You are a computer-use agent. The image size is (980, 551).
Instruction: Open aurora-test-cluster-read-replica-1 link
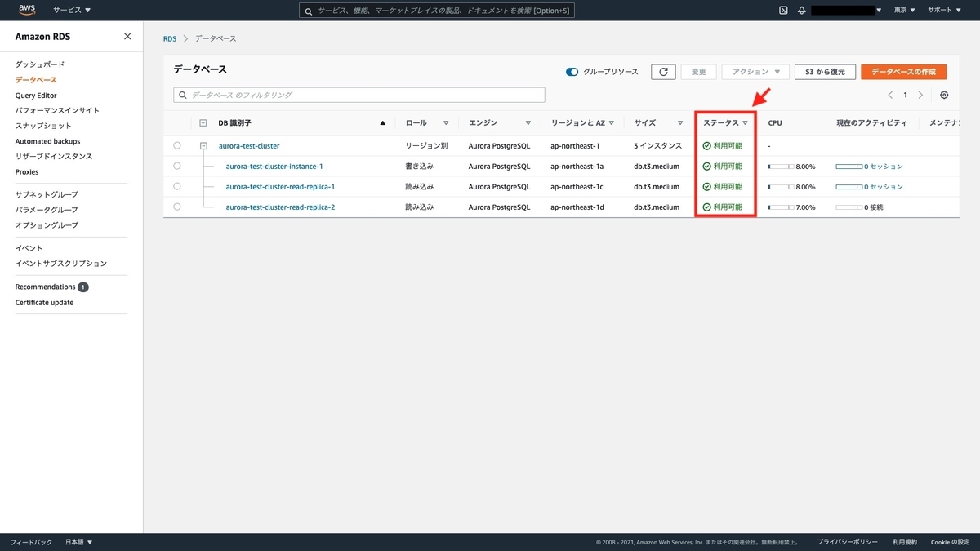point(280,186)
